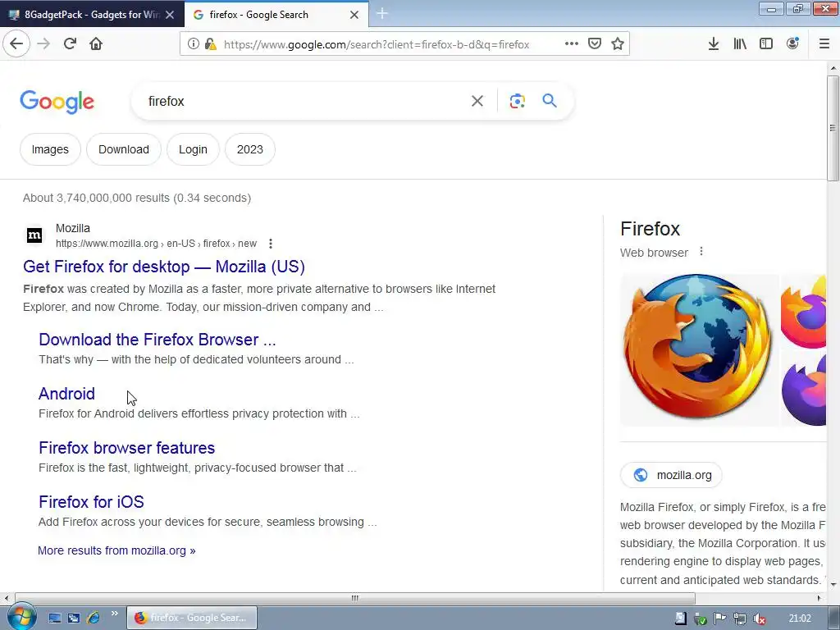The height and width of the screenshot is (630, 840).
Task: Open the Firefox home page
Action: pos(96,44)
